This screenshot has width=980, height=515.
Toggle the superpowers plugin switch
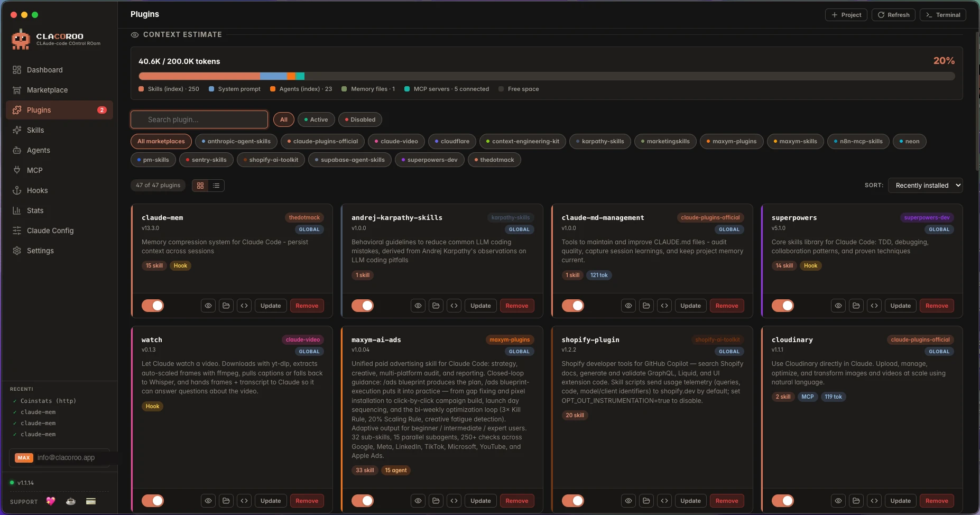[x=783, y=306]
